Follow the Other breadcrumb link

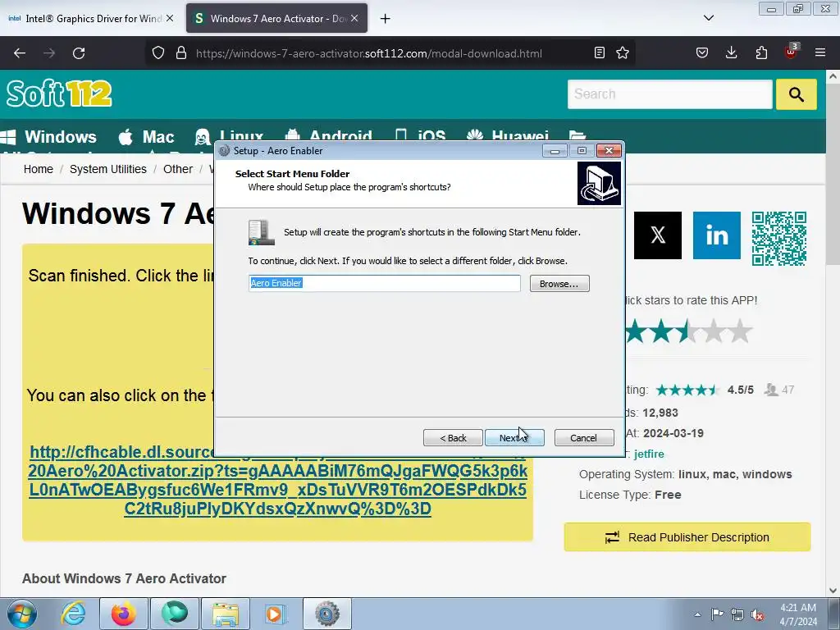point(178,169)
